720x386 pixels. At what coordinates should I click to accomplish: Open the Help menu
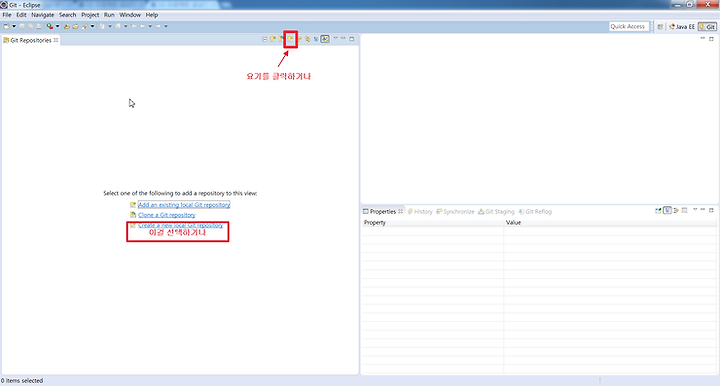(x=152, y=15)
